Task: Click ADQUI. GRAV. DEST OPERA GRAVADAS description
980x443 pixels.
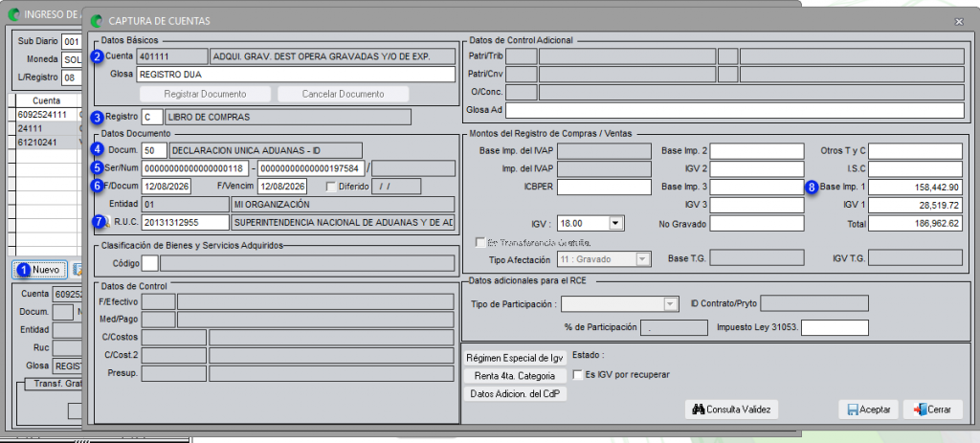Action: 332,56
